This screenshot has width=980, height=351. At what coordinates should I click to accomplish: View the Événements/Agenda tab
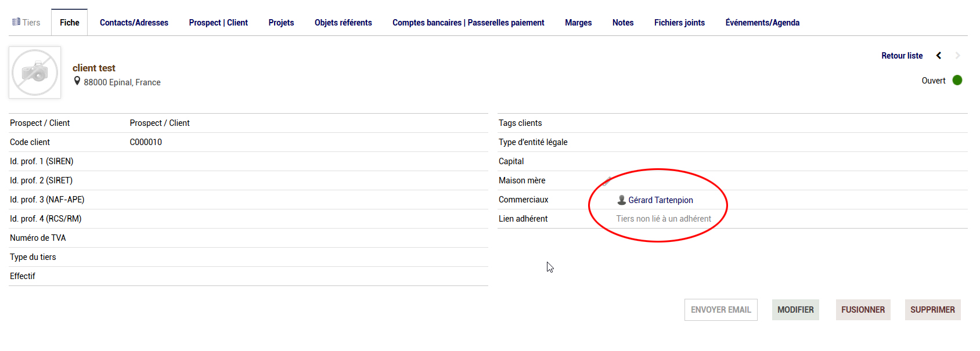tap(762, 23)
